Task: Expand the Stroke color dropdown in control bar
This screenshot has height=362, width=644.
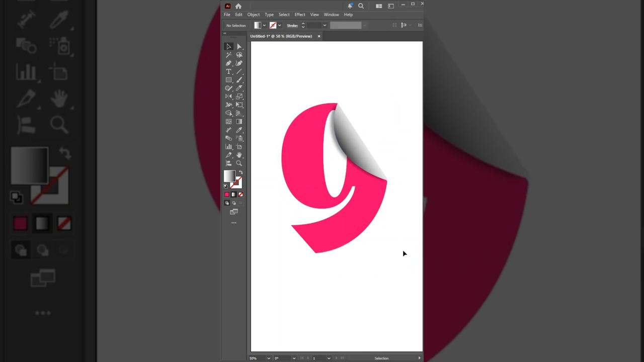Action: (x=279, y=25)
